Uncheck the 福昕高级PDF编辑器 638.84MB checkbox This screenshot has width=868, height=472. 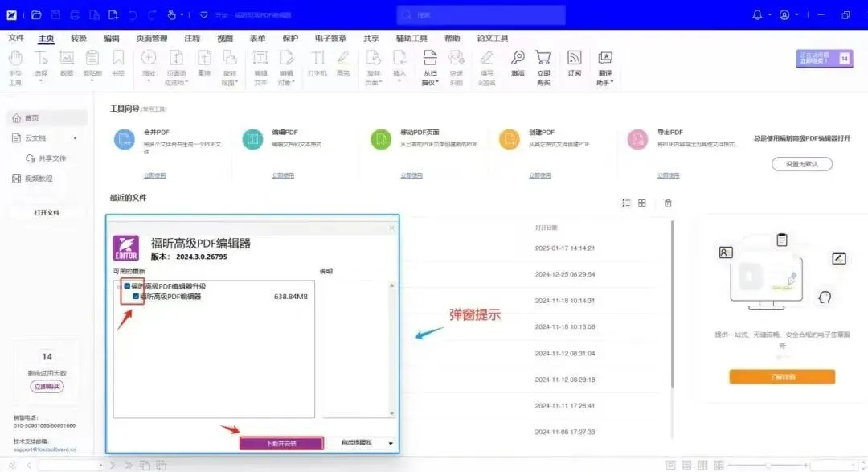(136, 297)
